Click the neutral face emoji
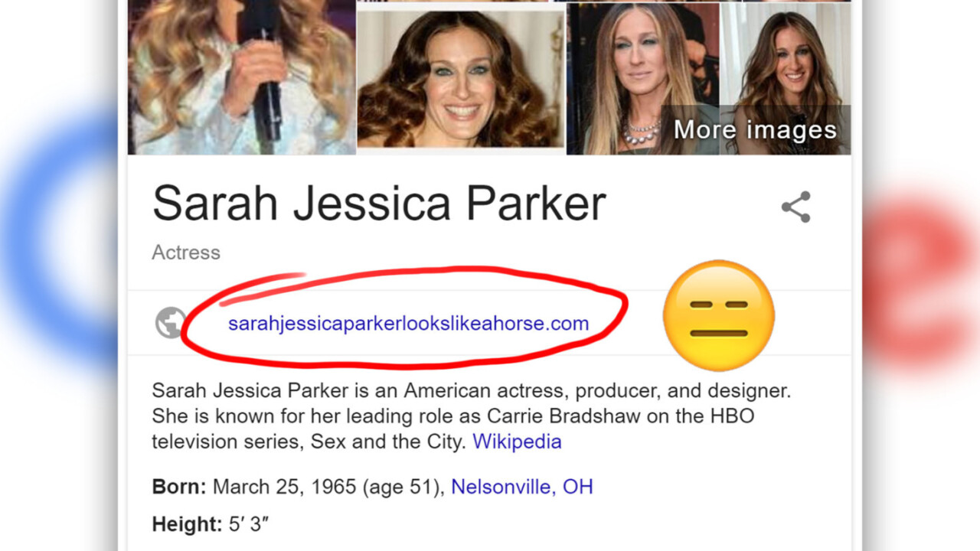This screenshot has width=980, height=551. (x=718, y=315)
